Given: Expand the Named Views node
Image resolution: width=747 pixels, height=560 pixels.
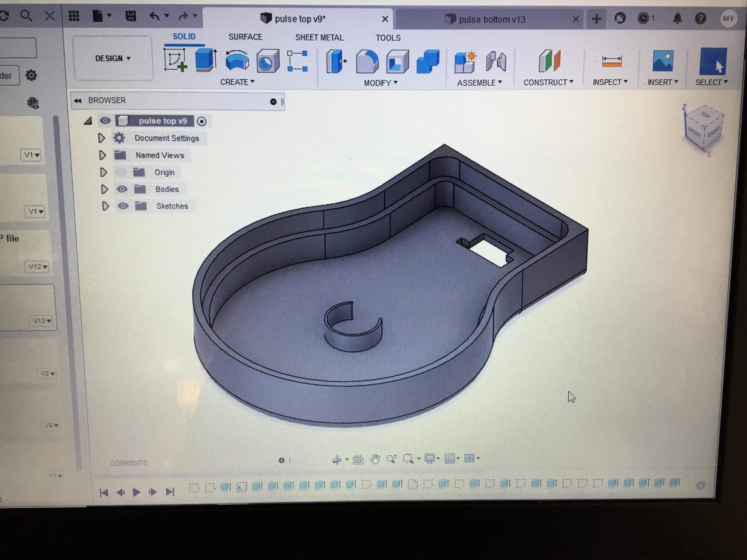Looking at the screenshot, I should 102,155.
